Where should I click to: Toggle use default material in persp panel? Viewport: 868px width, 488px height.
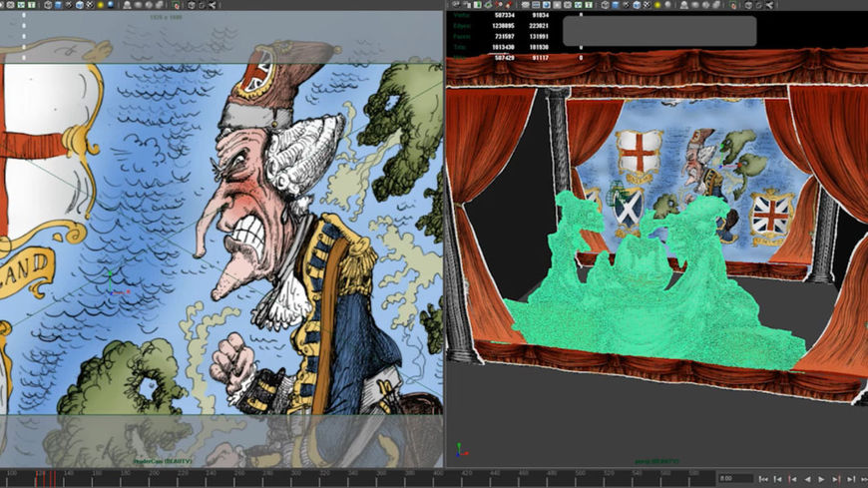click(627, 4)
